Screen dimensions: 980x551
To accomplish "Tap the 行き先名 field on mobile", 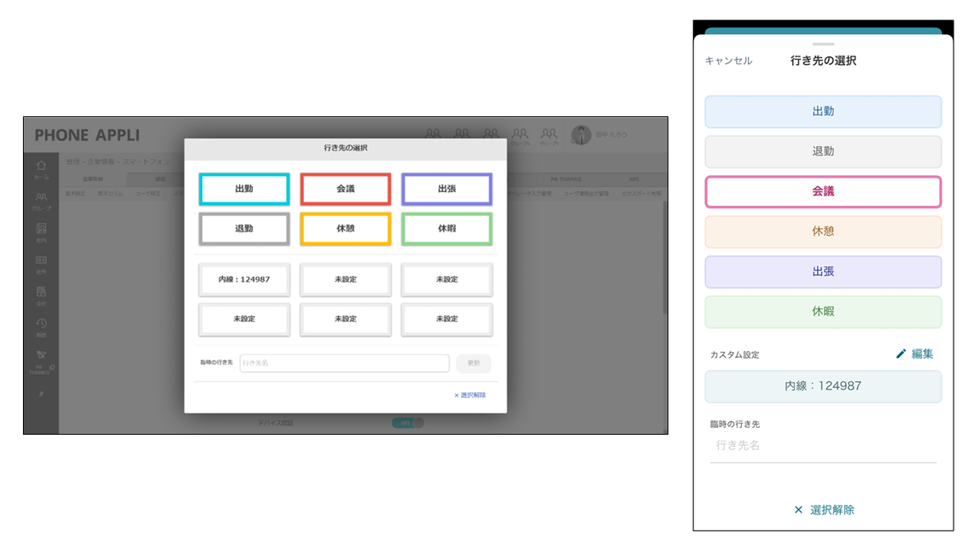I will tap(823, 446).
